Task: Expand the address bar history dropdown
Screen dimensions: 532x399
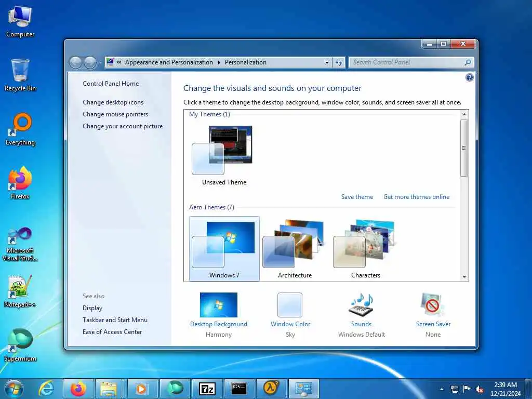Action: point(327,63)
